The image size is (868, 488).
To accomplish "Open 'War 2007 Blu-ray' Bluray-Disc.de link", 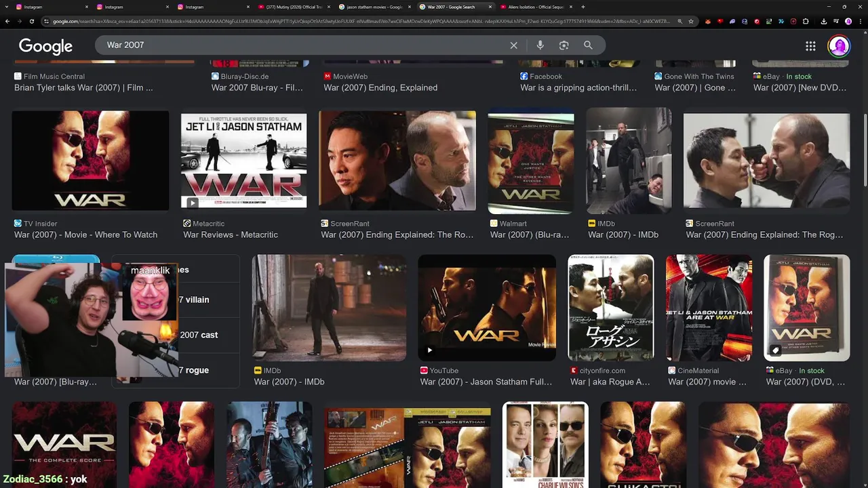I will [x=257, y=87].
